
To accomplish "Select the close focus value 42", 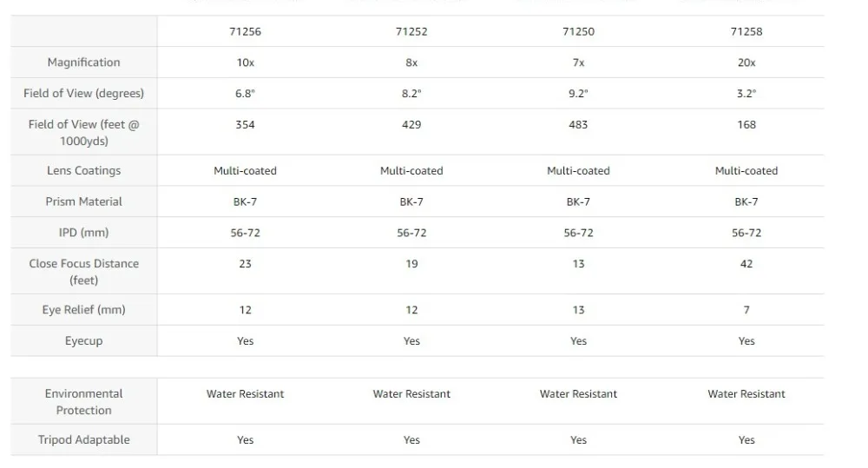I will (746, 264).
